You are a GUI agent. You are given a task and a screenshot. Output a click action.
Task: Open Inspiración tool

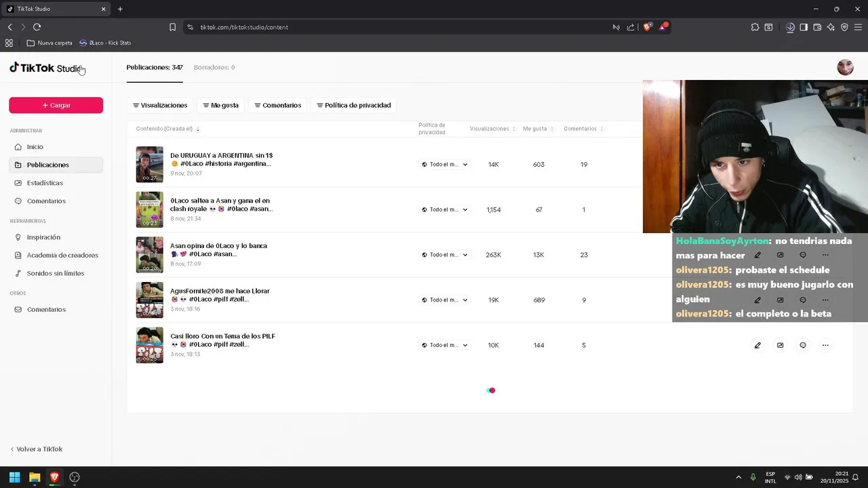(x=56, y=237)
